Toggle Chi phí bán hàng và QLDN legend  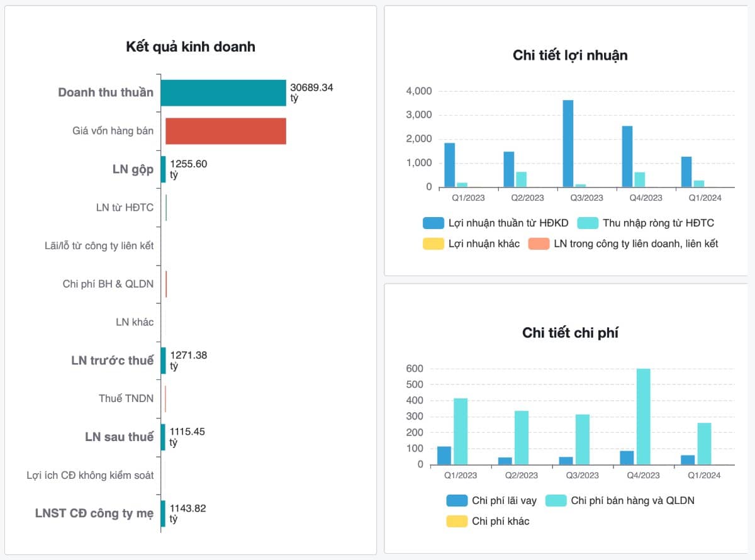pyautogui.click(x=556, y=501)
